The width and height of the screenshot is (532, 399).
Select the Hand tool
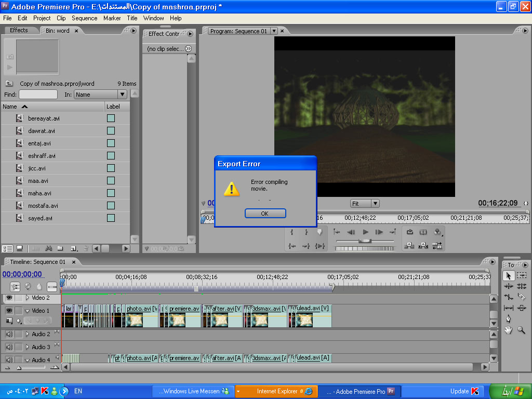coord(508,330)
